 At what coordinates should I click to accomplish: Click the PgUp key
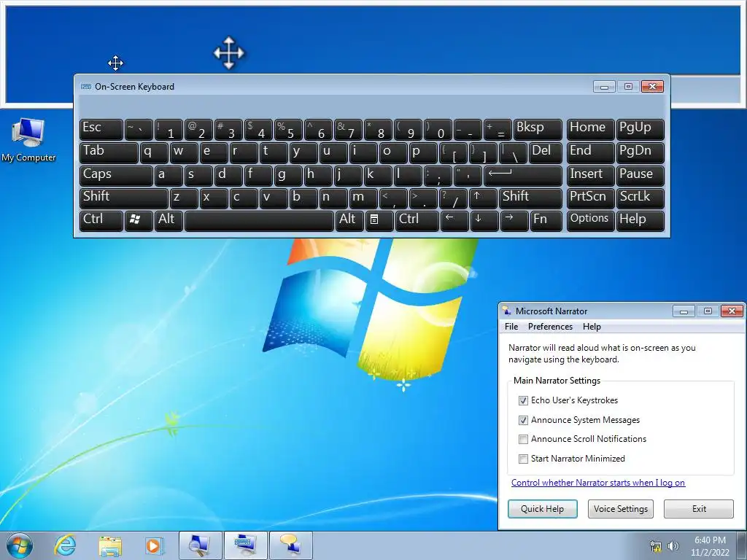[640, 129]
